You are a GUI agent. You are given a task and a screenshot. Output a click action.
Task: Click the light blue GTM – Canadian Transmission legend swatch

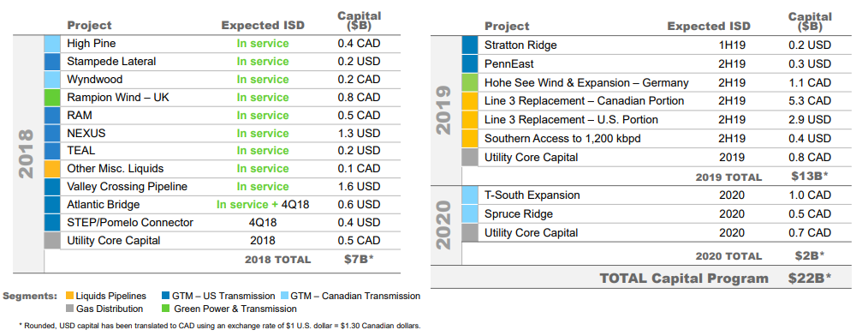pyautogui.click(x=284, y=296)
